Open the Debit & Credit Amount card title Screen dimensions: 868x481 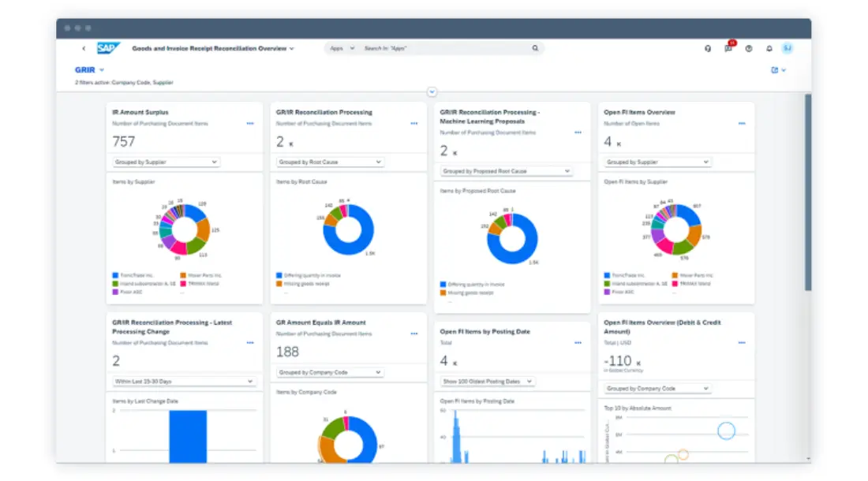(662, 326)
